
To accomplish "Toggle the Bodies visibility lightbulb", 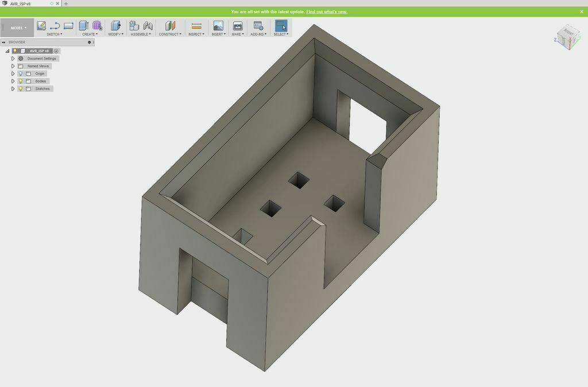I will [21, 81].
